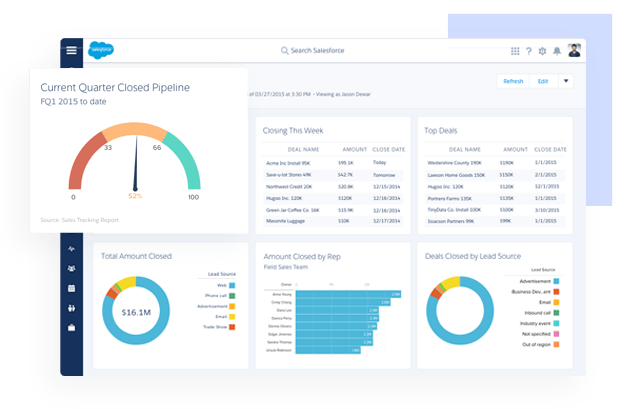Click the Refresh button
Screen dimensions: 630x409
point(513,81)
